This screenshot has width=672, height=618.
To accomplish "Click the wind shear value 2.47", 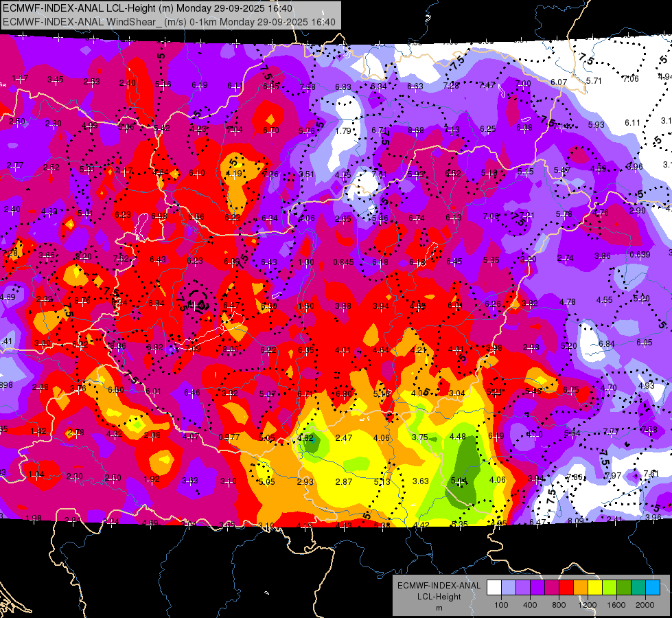I will pyautogui.click(x=344, y=438).
